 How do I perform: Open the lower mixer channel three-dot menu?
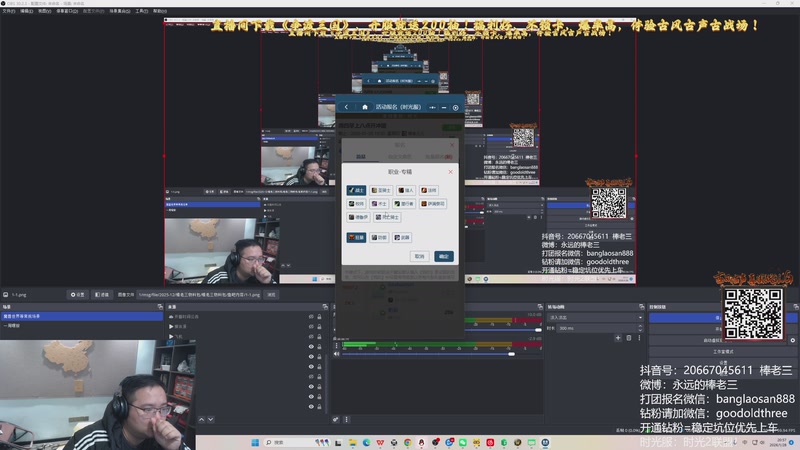click(x=337, y=345)
